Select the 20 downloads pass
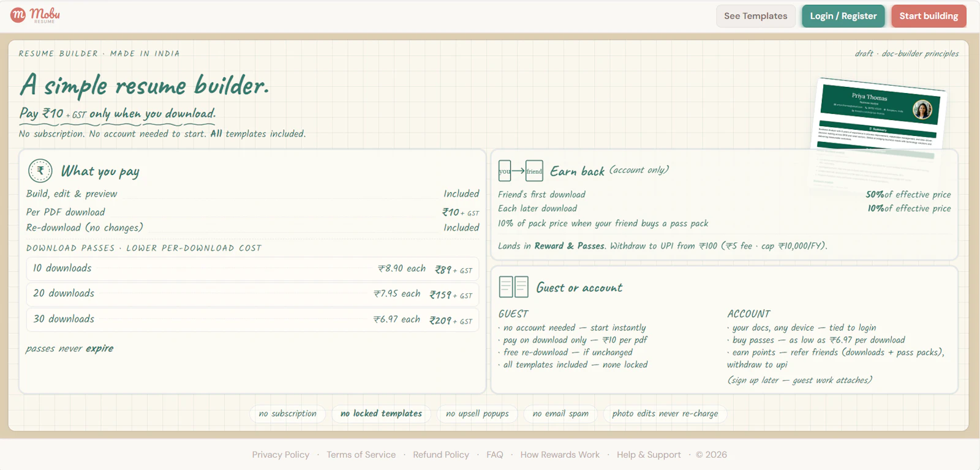Viewport: 980px width, 470px height. [252, 294]
